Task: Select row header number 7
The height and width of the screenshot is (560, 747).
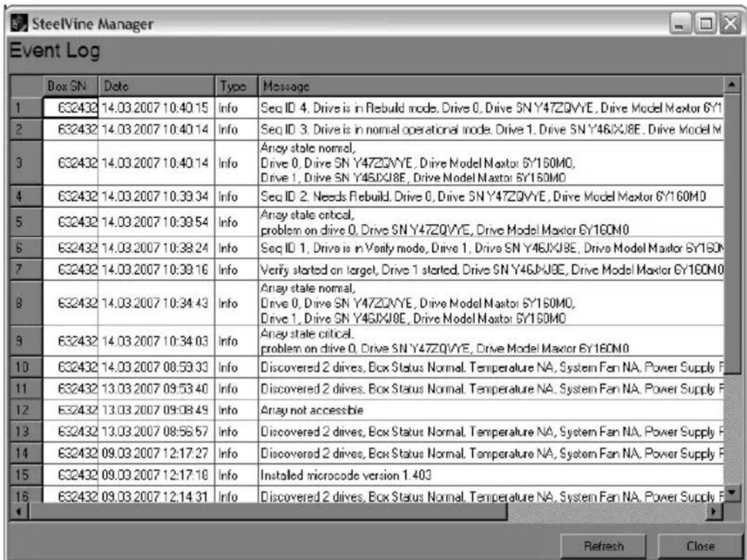Action: [x=26, y=269]
